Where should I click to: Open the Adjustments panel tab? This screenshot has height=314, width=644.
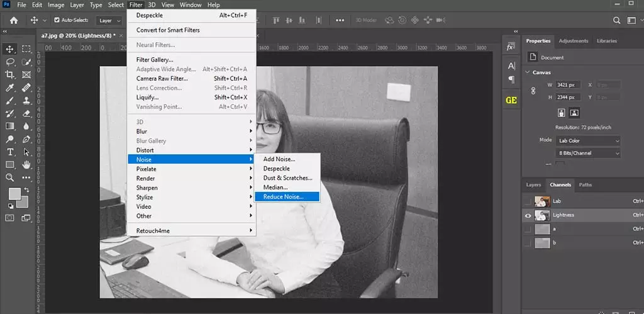coord(573,41)
